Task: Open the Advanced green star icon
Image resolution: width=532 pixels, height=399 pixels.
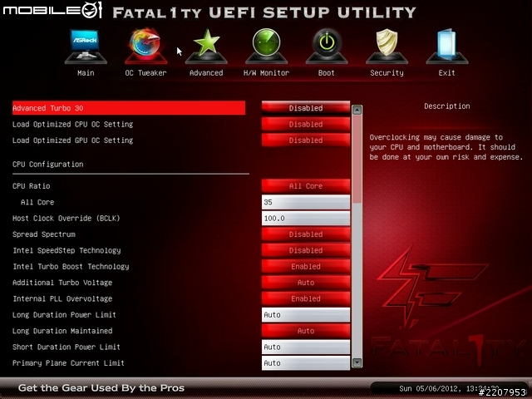Action: (x=206, y=47)
